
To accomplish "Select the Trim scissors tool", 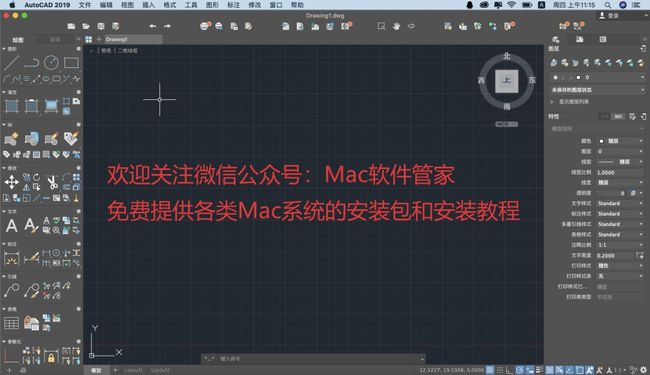I will (x=52, y=182).
